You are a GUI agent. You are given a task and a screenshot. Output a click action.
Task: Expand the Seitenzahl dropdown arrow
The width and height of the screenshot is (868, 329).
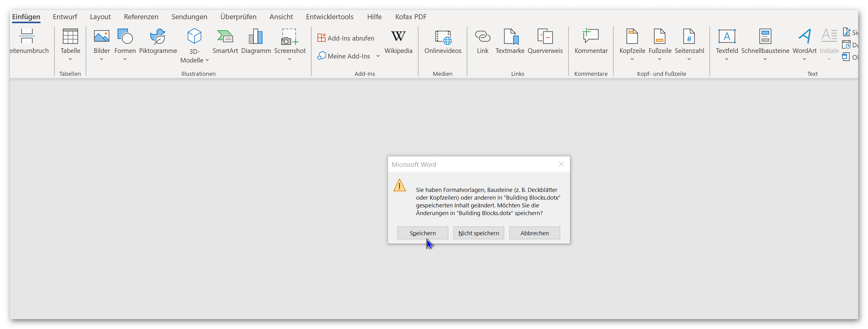click(689, 59)
